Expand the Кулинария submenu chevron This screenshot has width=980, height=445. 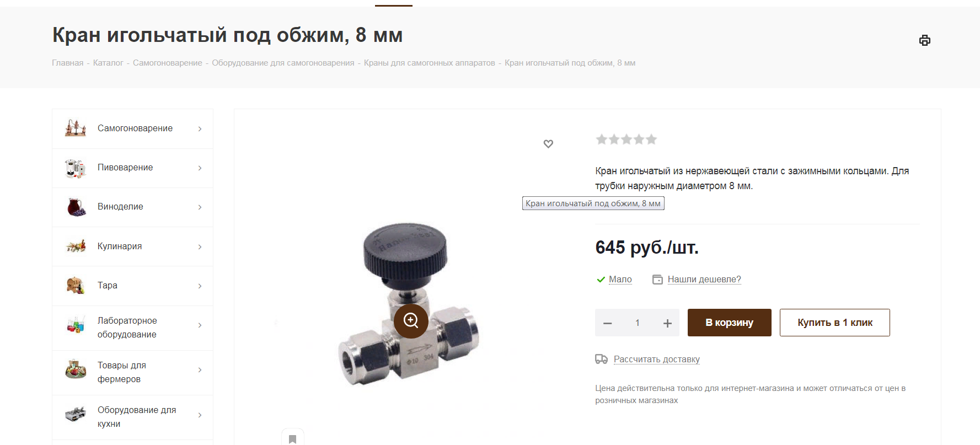pyautogui.click(x=200, y=246)
